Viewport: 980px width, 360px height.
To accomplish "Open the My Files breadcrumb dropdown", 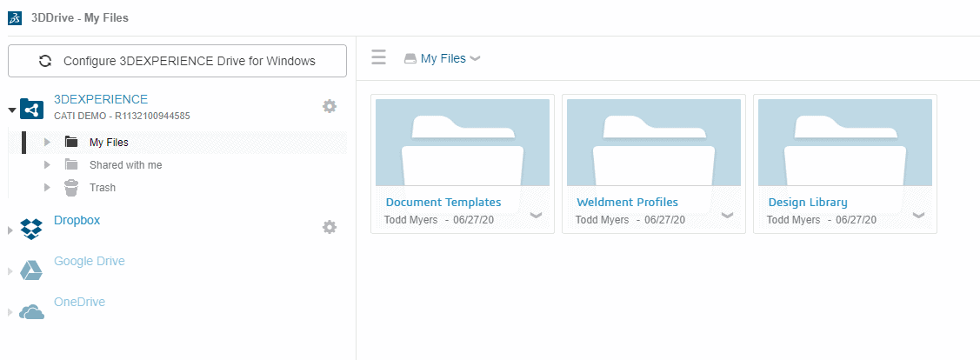I will [475, 59].
